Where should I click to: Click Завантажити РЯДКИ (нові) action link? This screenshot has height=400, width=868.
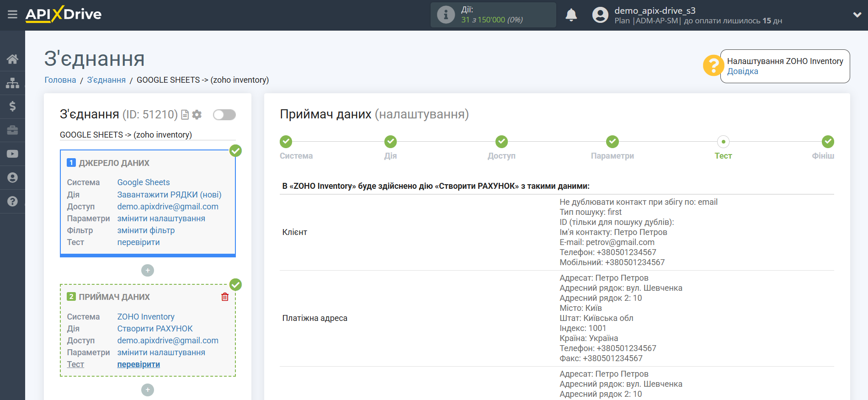(x=169, y=195)
